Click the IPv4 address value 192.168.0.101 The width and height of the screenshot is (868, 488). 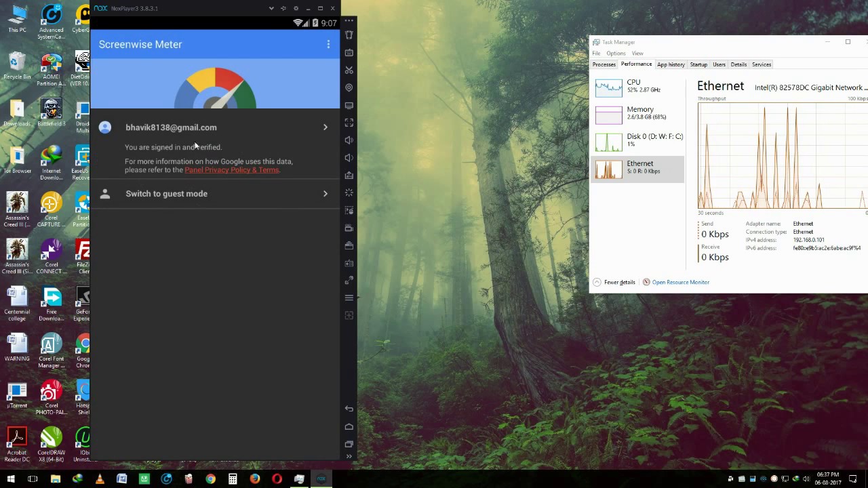click(809, 240)
